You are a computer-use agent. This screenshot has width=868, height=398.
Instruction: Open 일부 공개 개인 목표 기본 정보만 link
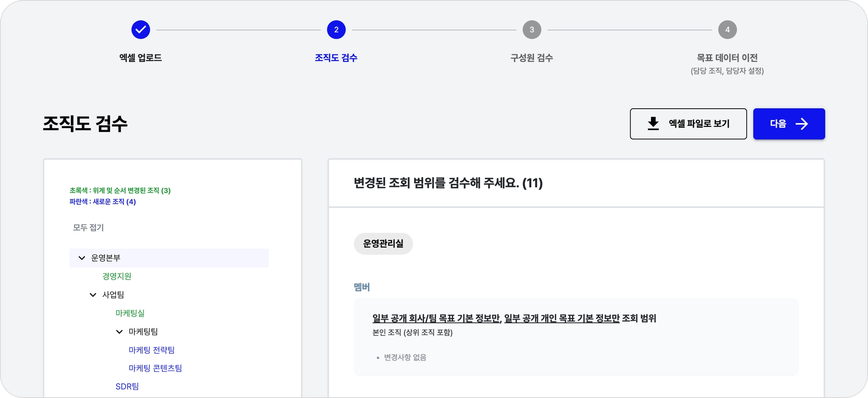[x=562, y=318]
